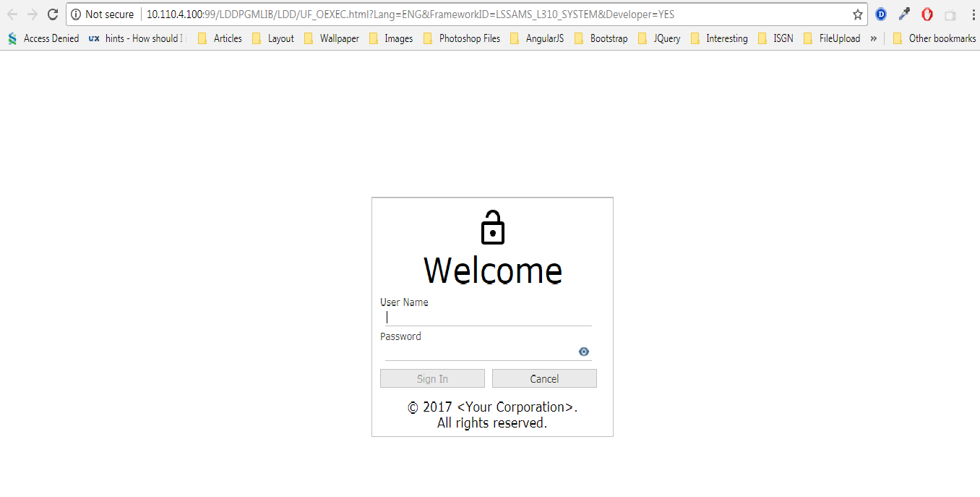The image size is (980, 497).
Task: Click the Cancel button
Action: 544,379
